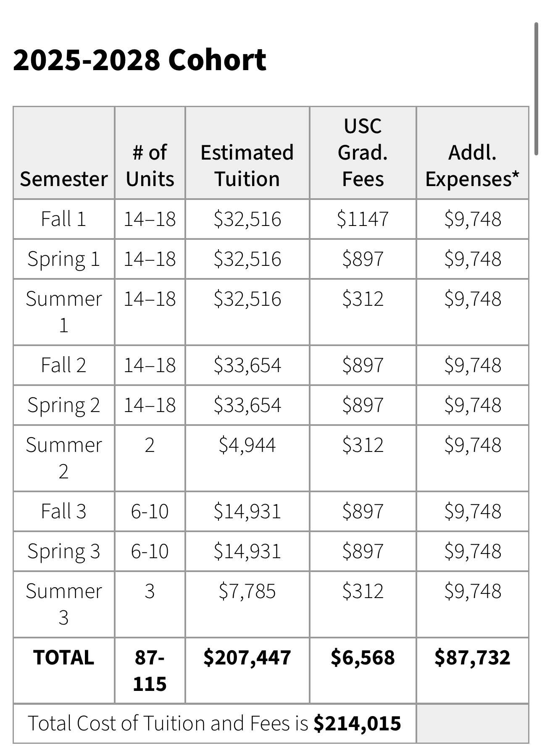Viewport: 542px width, 756px height.
Task: Click the Estimated Tuition column header
Action: 247,165
